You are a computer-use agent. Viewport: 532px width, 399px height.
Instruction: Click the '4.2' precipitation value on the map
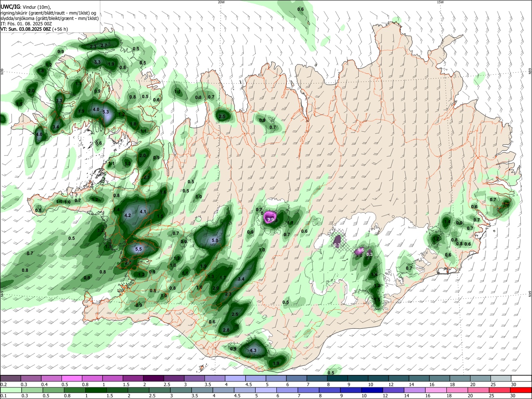128,215
